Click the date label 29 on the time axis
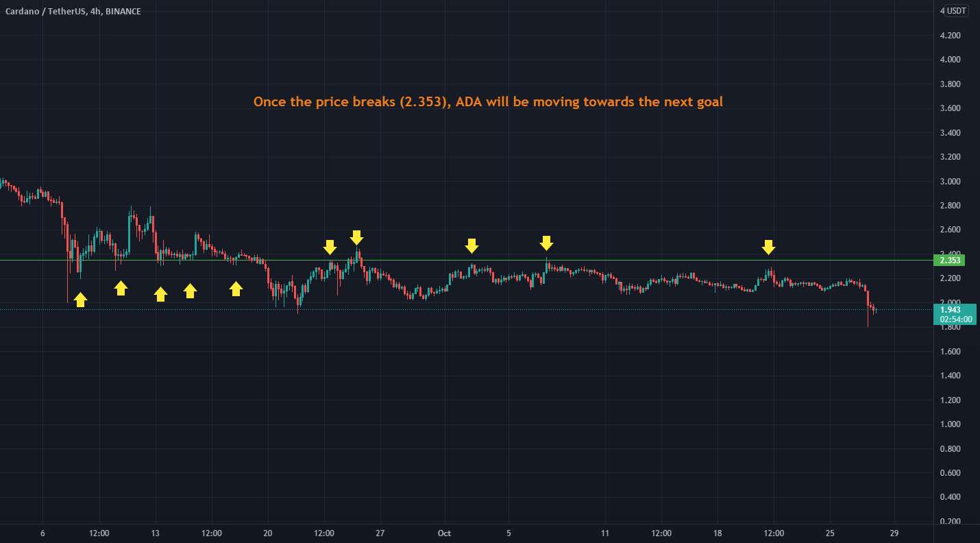This screenshot has width=980, height=543. pyautogui.click(x=894, y=533)
